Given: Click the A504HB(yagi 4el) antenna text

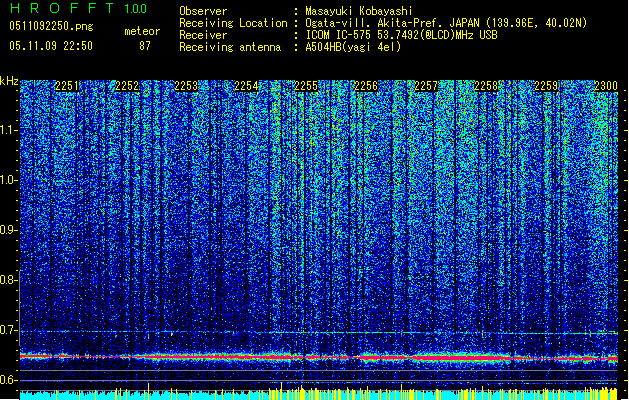Looking at the screenshot, I should pyautogui.click(x=353, y=47).
